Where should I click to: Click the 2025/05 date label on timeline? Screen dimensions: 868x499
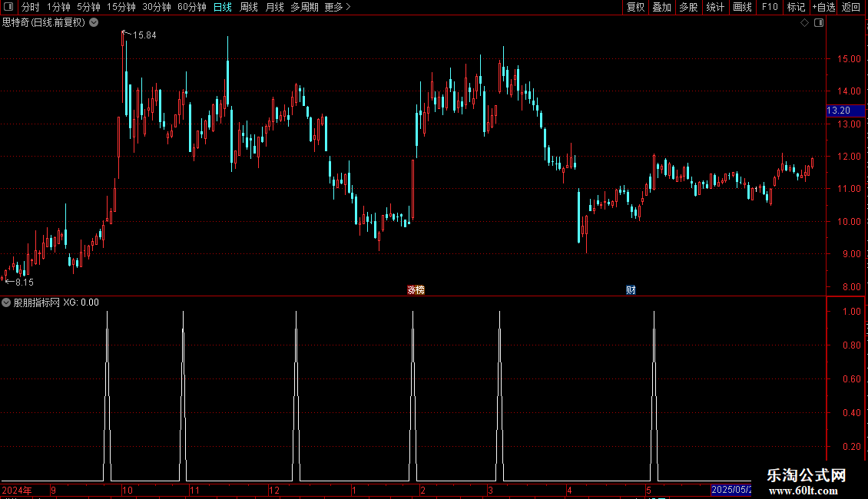(731, 490)
